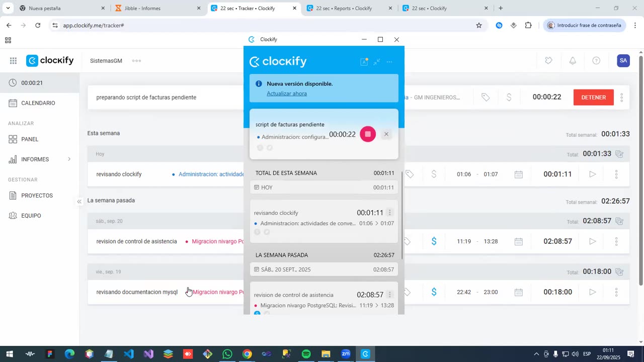This screenshot has height=362, width=644.
Task: Open options for revisando clockify in the popup
Action: tap(389, 213)
